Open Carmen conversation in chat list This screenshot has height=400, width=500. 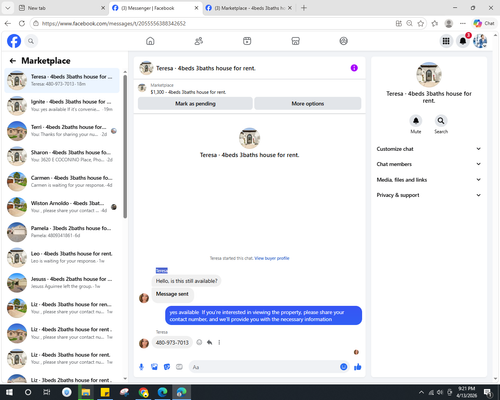(62, 181)
